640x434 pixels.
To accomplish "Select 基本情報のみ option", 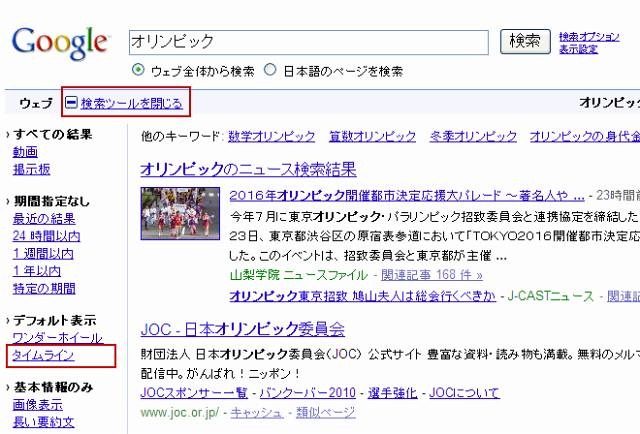I will pyautogui.click(x=53, y=387).
